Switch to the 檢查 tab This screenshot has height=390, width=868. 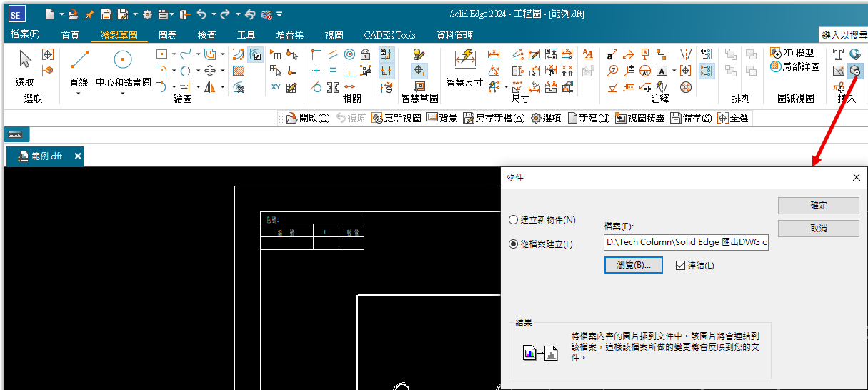point(207,34)
